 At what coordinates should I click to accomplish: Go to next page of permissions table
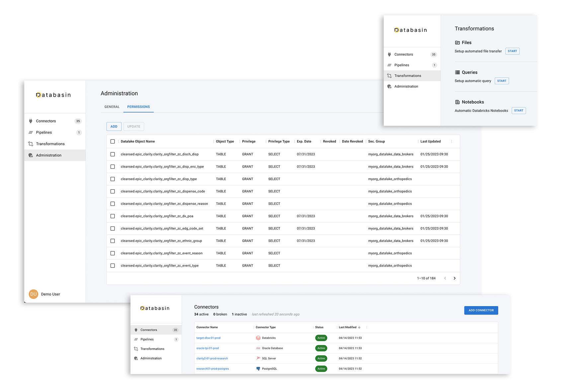(x=454, y=278)
